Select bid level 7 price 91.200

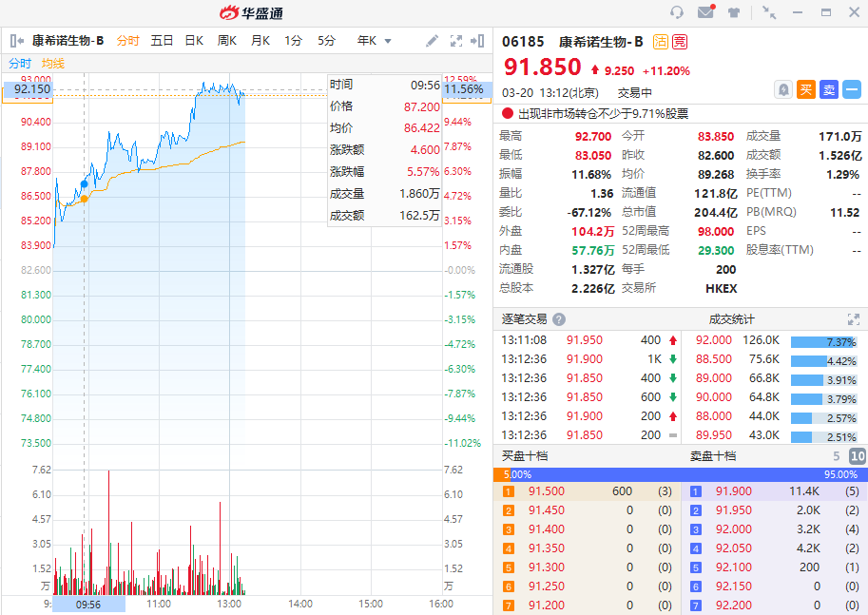click(547, 605)
